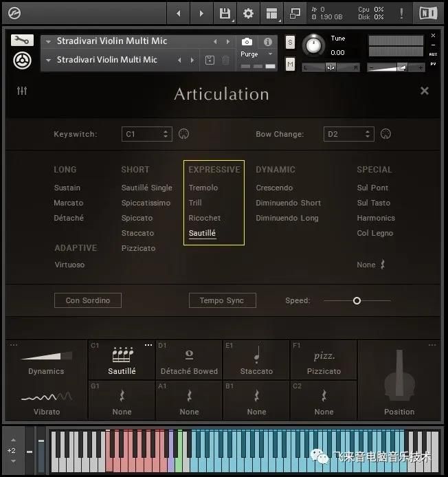The width and height of the screenshot is (448, 477).
Task: Expand the snapshot name dropdown arrow
Action: [x=48, y=60]
